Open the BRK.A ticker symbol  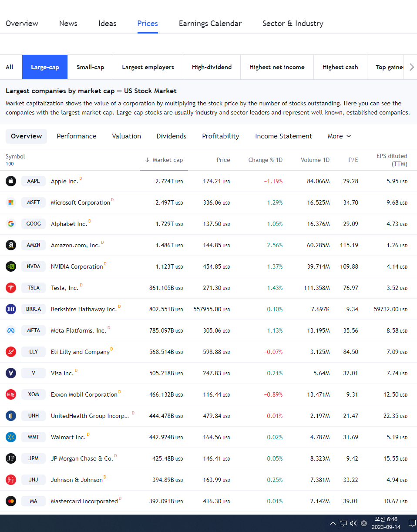coord(34,309)
